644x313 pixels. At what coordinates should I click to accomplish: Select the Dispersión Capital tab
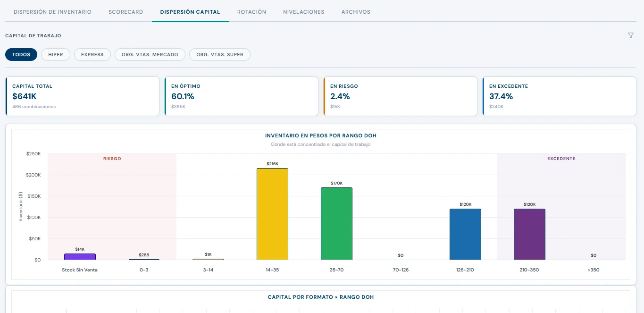point(190,12)
